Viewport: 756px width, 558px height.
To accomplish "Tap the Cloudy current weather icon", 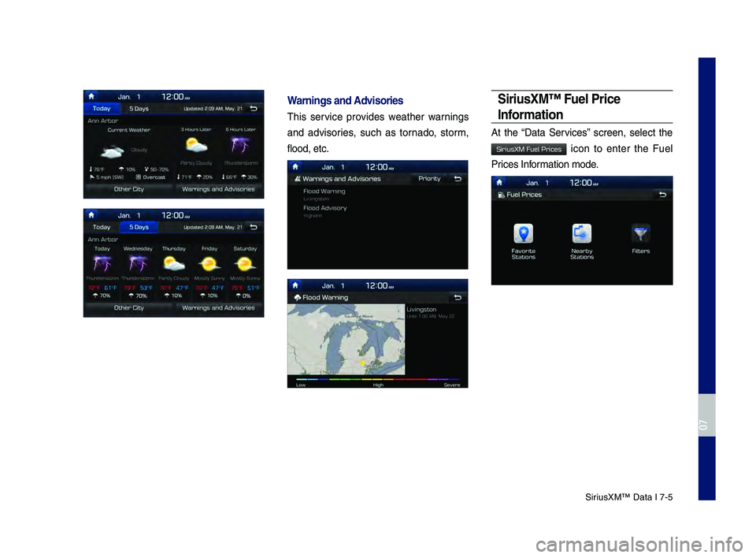I will pos(112,153).
